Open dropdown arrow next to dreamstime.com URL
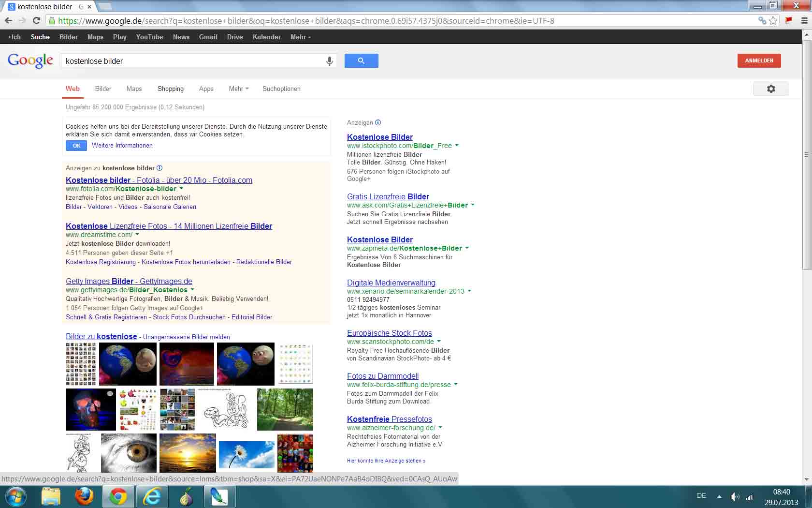 pos(137,234)
